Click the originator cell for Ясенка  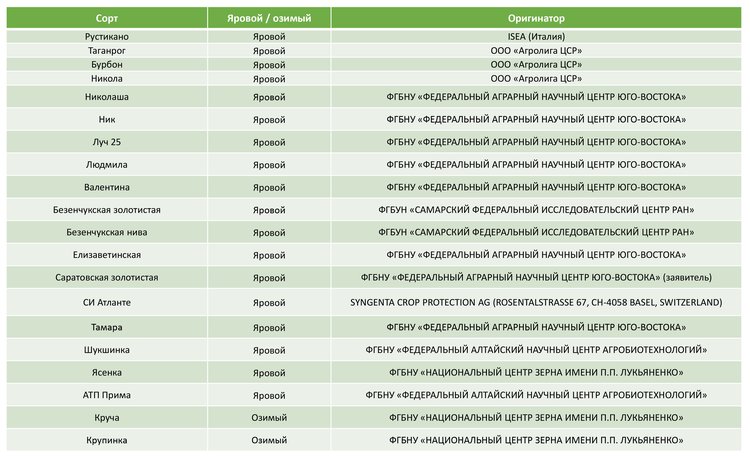[x=537, y=372]
